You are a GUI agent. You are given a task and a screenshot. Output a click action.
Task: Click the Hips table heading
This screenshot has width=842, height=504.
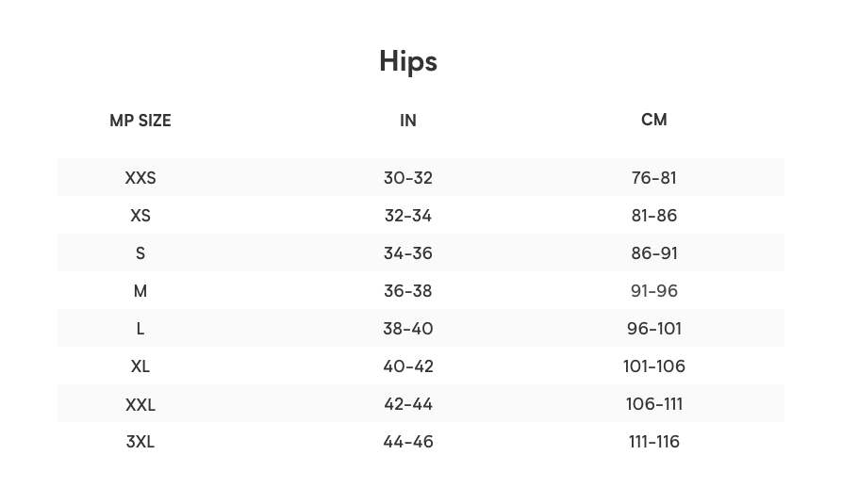pos(408,61)
